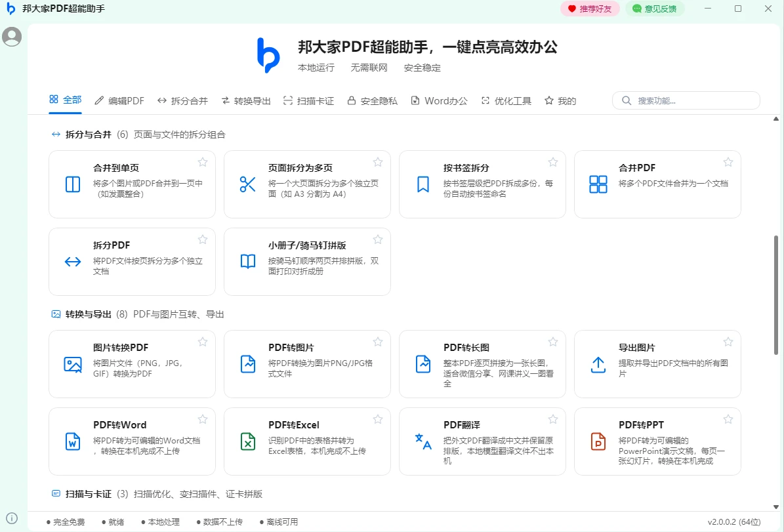Open the PDF翻译 tool title
The height and width of the screenshot is (532, 784).
462,425
